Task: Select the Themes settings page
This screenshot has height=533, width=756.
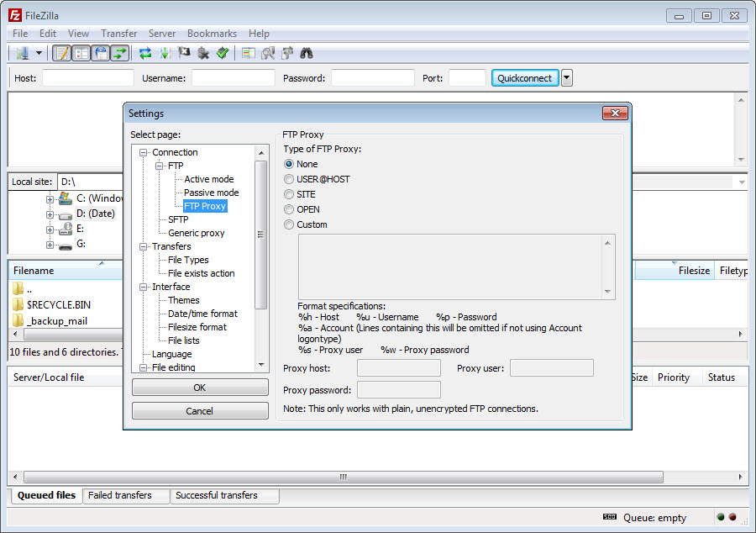Action: pyautogui.click(x=183, y=300)
